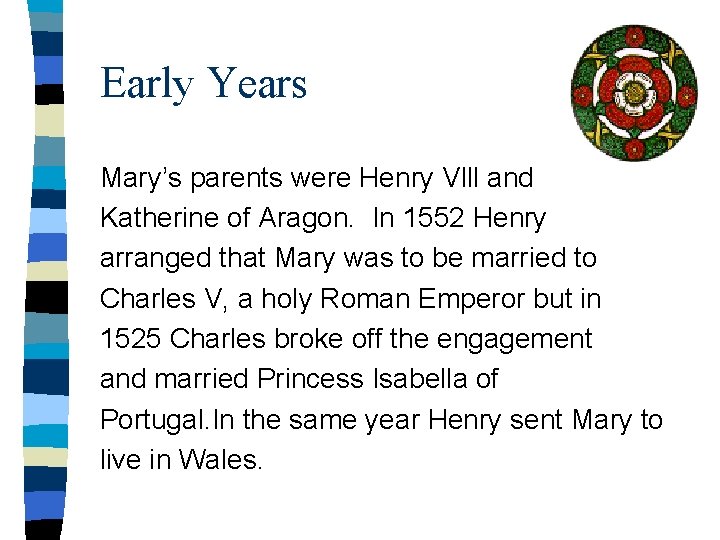Click the word 'Wales' in last line

coord(220,459)
